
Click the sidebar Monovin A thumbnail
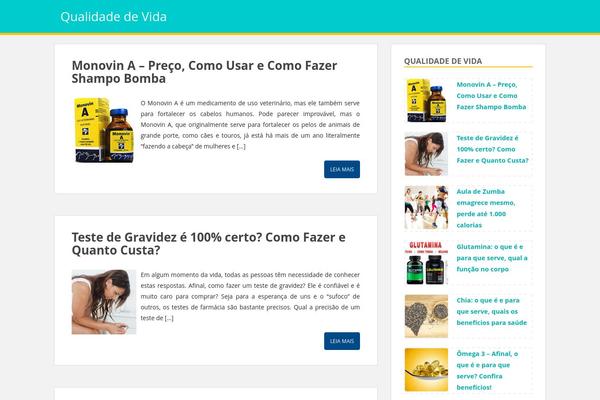426,100
